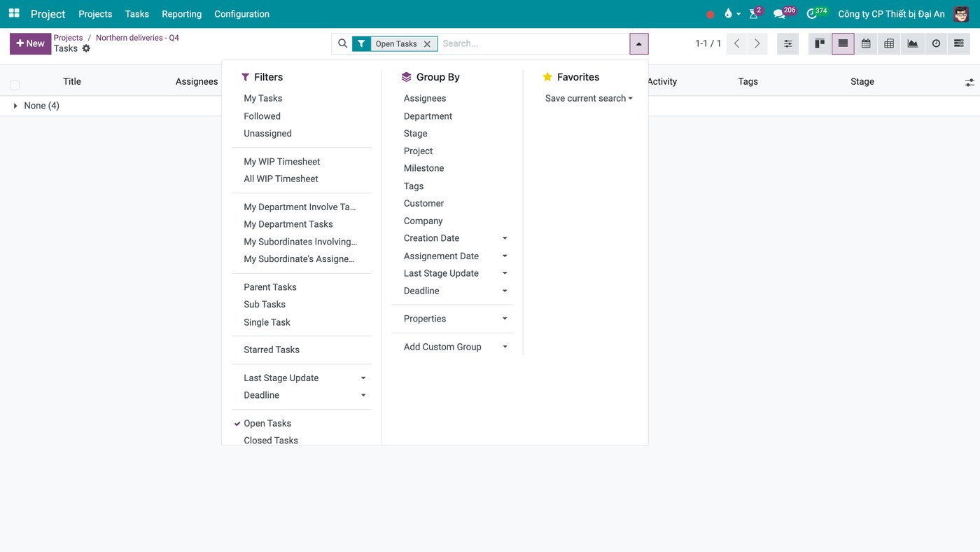Switch to the List view
980x552 pixels.
[x=843, y=43]
